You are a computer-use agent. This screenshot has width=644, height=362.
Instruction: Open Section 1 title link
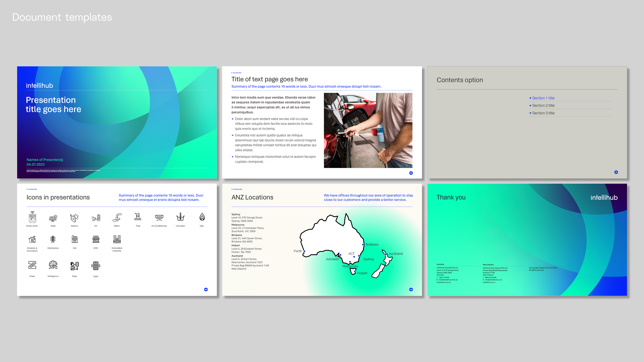(x=543, y=98)
